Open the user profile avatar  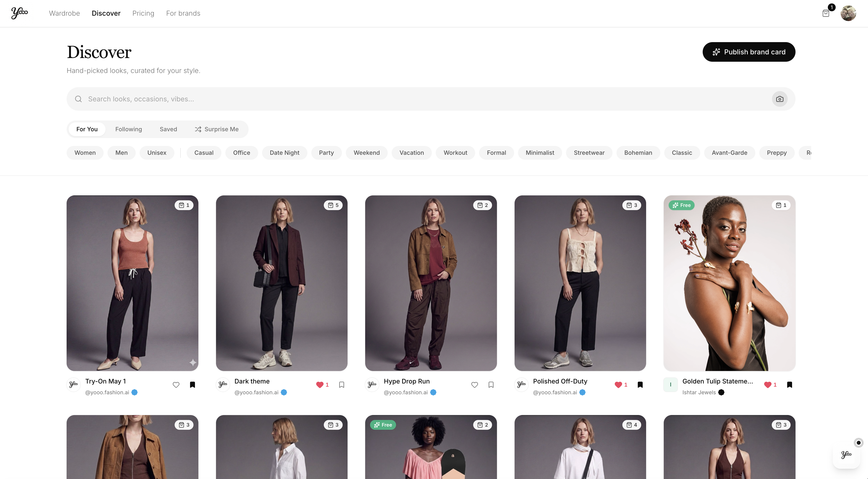(848, 13)
